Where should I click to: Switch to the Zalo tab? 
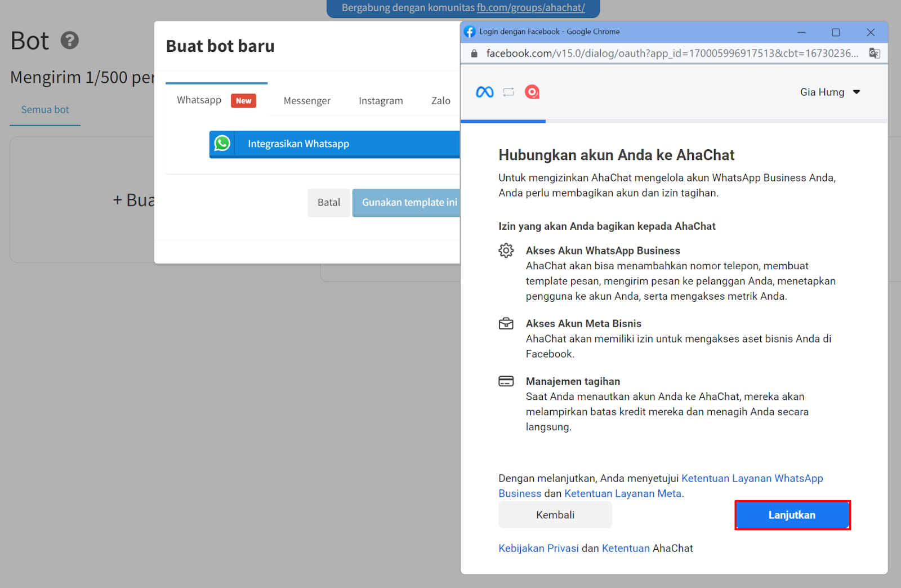[441, 101]
